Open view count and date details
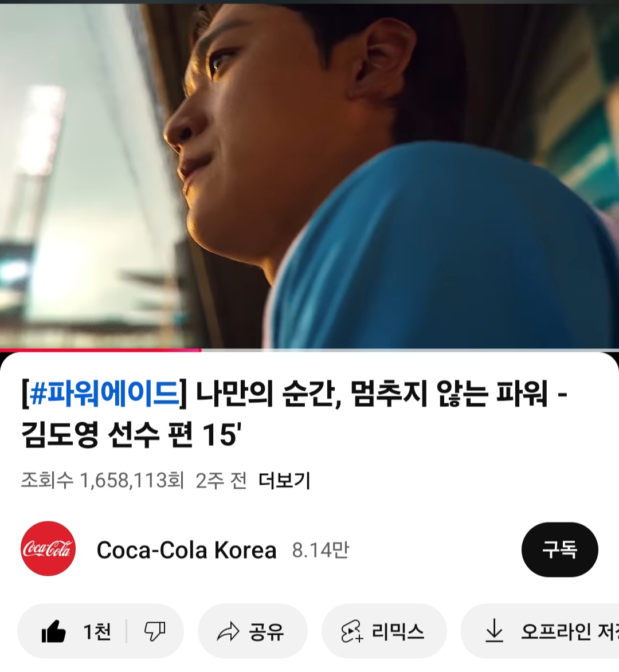This screenshot has height=672, width=619. (x=134, y=481)
